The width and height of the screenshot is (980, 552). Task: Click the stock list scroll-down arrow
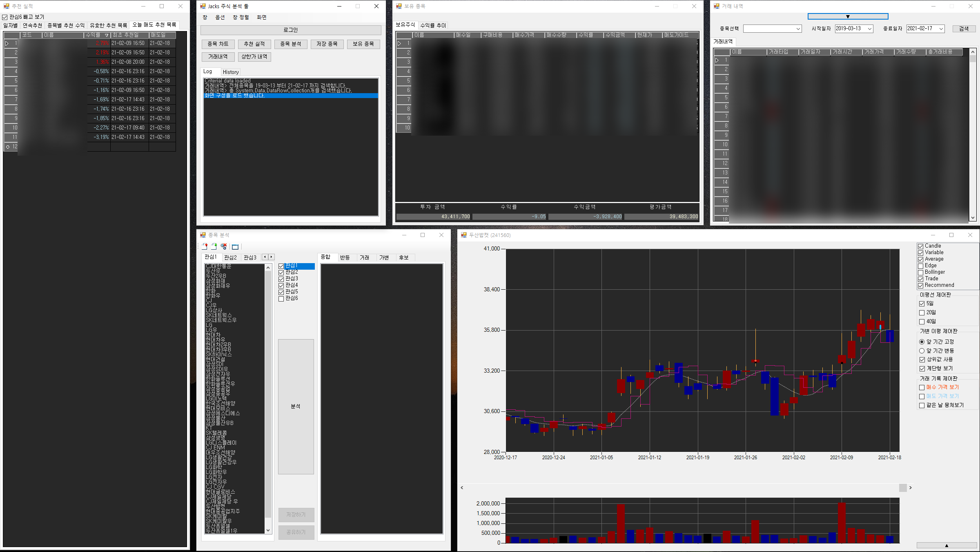point(268,530)
